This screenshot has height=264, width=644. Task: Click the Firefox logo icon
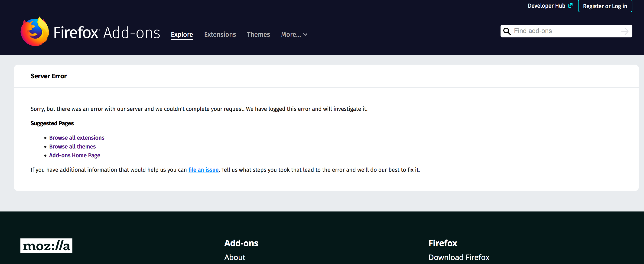click(x=35, y=32)
